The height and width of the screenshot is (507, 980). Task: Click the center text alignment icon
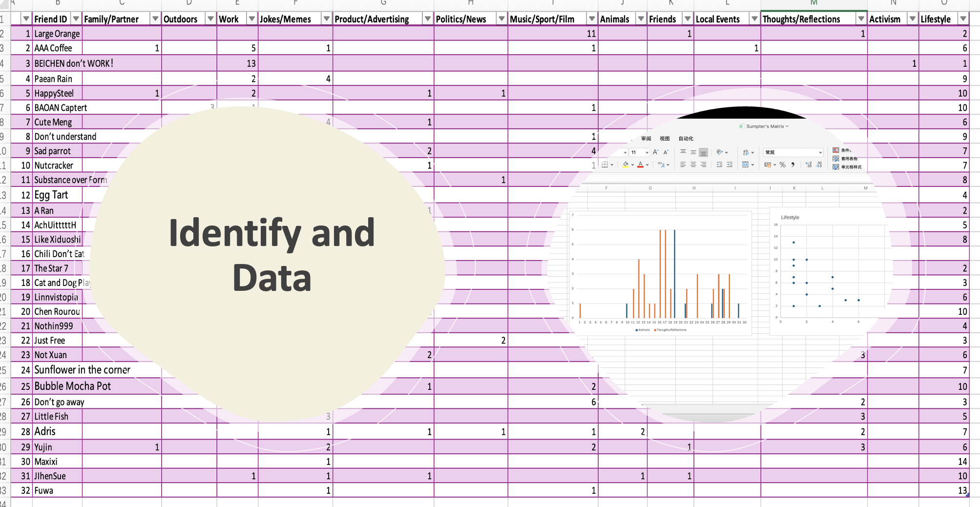(693, 165)
